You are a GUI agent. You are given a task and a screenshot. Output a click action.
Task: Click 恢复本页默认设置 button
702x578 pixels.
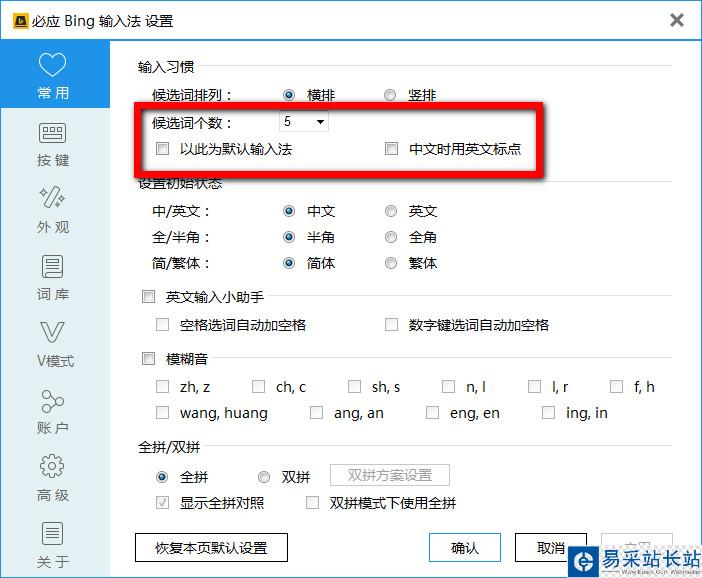pos(211,547)
